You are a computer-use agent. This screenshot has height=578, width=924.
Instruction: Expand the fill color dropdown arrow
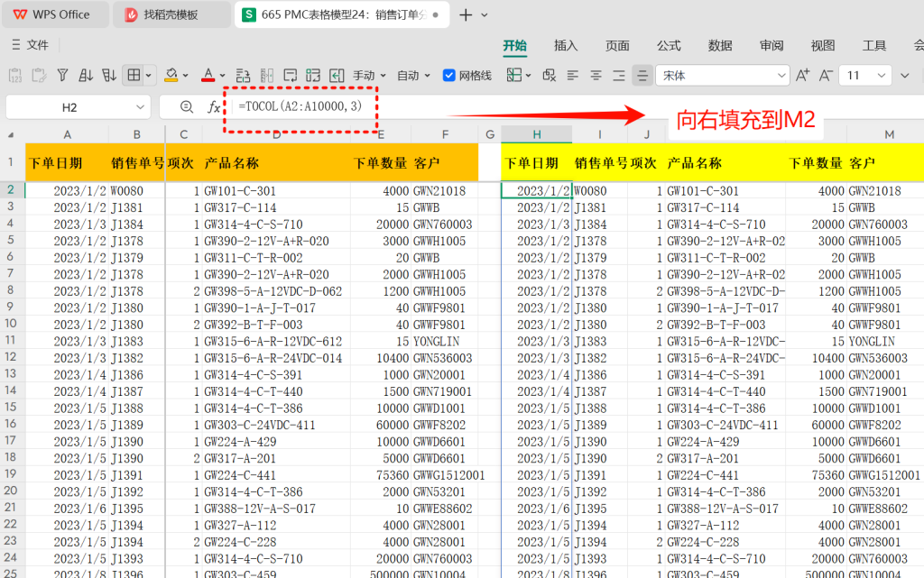tap(185, 76)
